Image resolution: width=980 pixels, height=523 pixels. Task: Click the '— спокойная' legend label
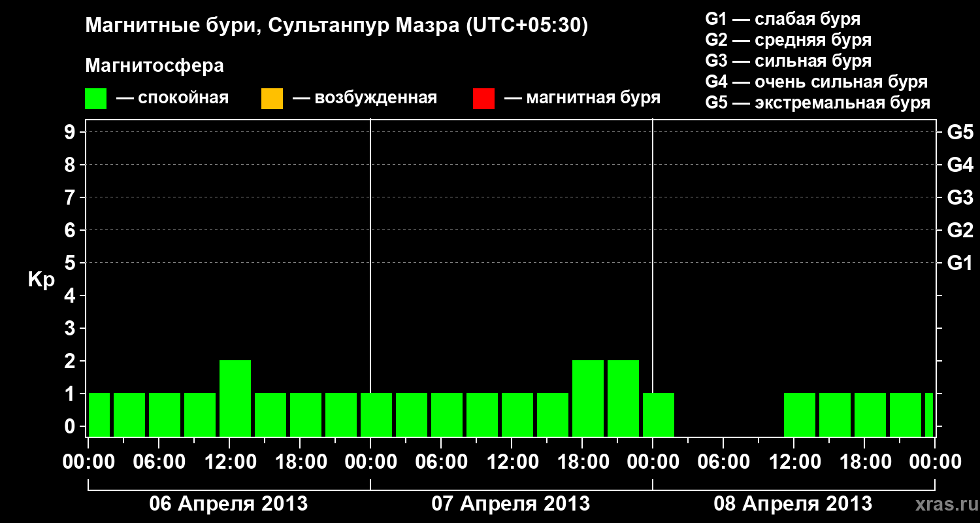pos(172,98)
